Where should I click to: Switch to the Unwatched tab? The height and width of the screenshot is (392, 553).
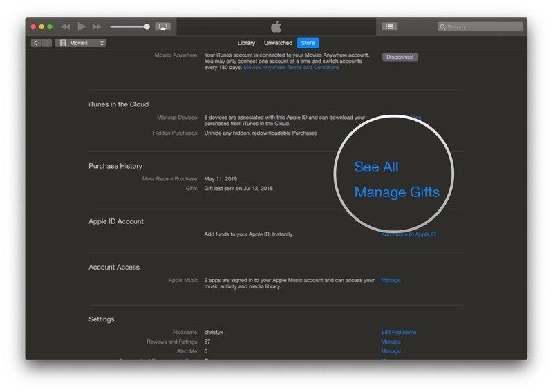(x=278, y=43)
